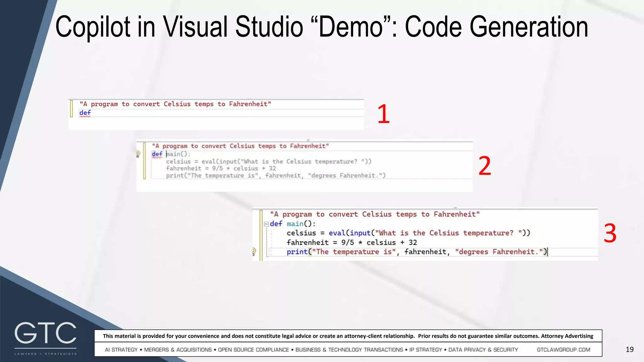644x362 pixels.
Task: Click the GTC logo
Action: point(46,338)
